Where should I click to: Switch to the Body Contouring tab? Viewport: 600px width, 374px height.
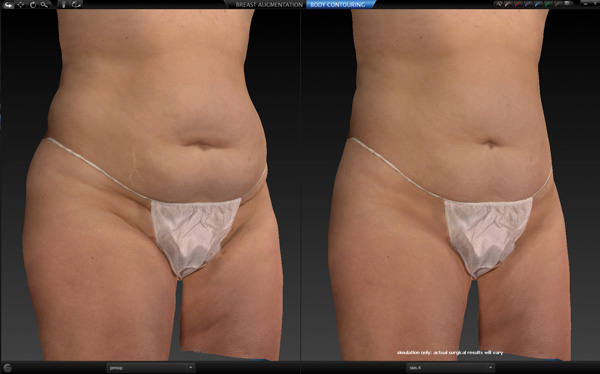tap(338, 5)
